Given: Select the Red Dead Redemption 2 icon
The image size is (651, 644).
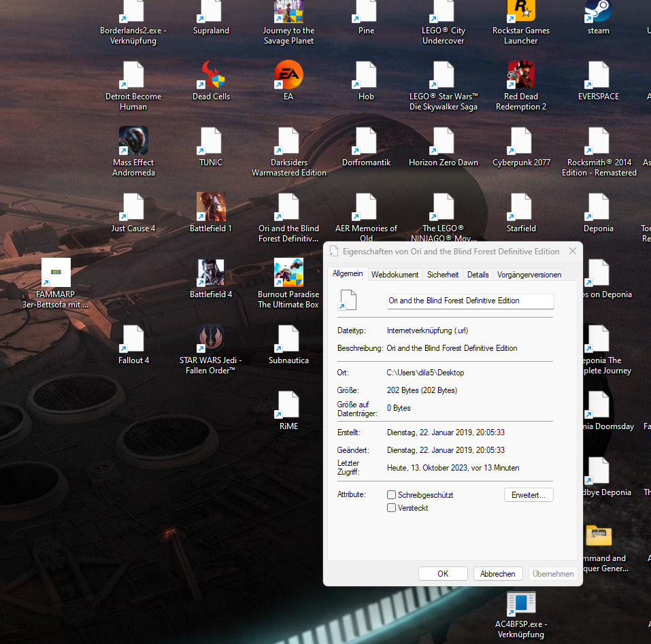Looking at the screenshot, I should [521, 75].
